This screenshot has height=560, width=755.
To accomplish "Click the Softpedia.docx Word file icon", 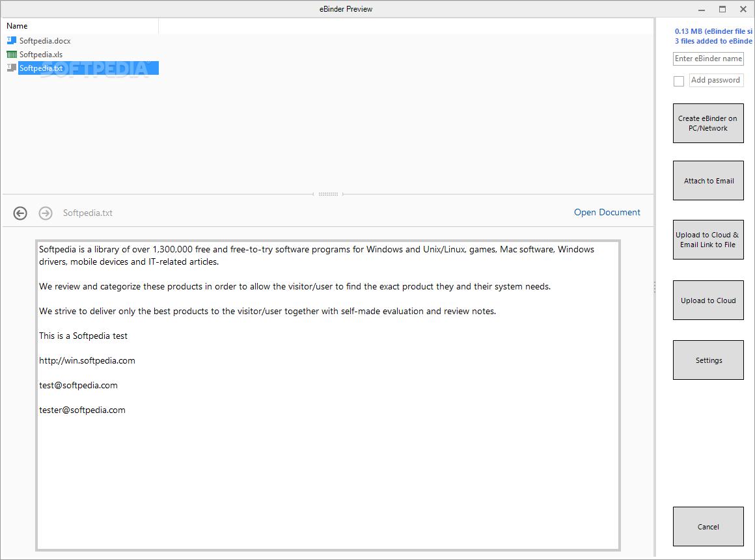I will tap(12, 40).
